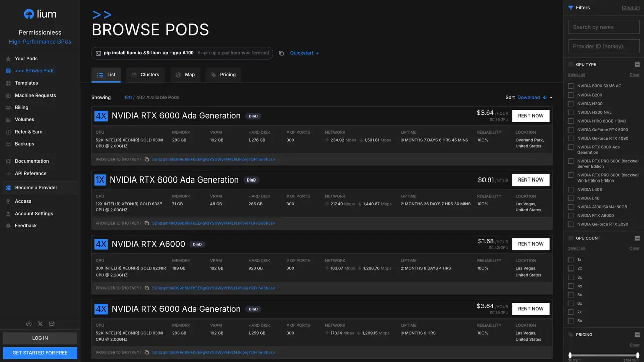Open the Sort Download dropdown

coord(535,98)
